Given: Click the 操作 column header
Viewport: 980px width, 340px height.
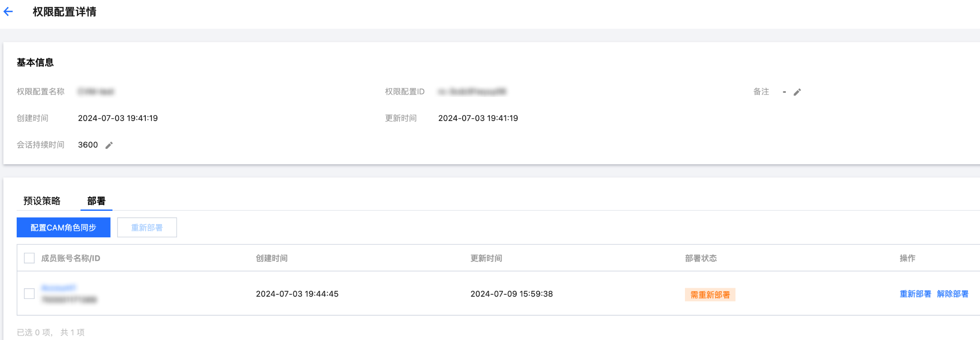Looking at the screenshot, I should [x=907, y=258].
